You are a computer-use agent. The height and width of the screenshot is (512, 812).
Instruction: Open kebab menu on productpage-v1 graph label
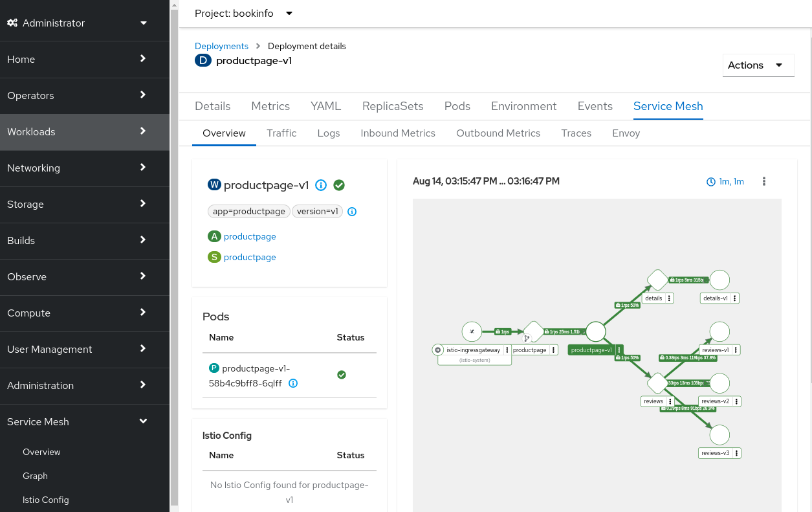[619, 350]
